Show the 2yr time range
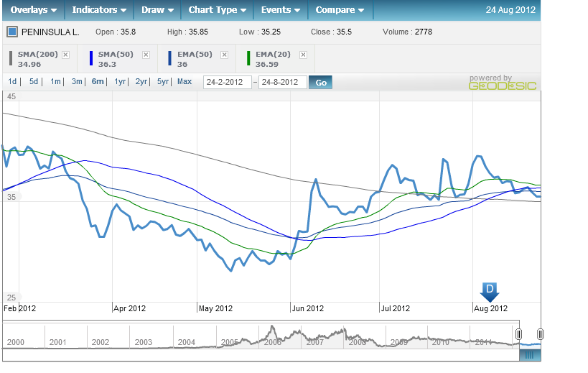The width and height of the screenshot is (588, 373). [141, 81]
